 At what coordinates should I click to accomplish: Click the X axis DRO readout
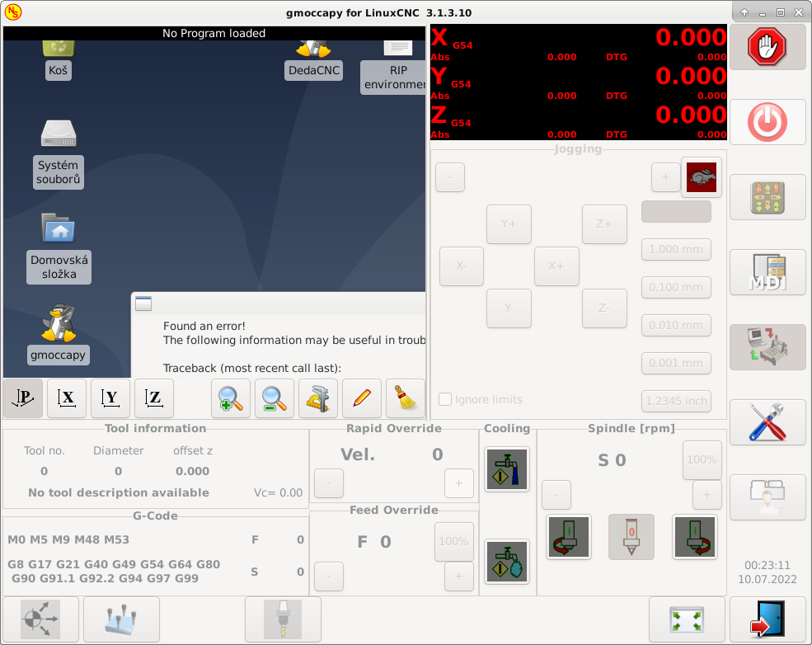(x=579, y=43)
